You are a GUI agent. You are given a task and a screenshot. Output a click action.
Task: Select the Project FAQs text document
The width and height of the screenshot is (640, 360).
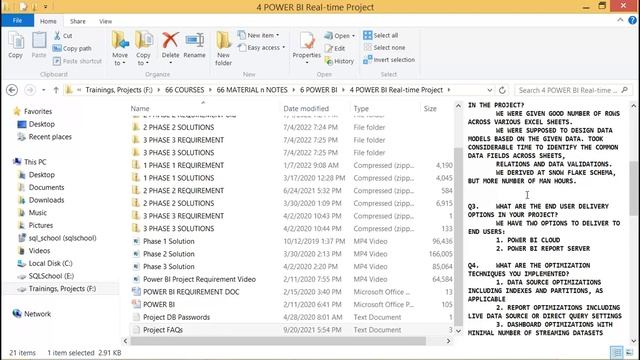[163, 330]
